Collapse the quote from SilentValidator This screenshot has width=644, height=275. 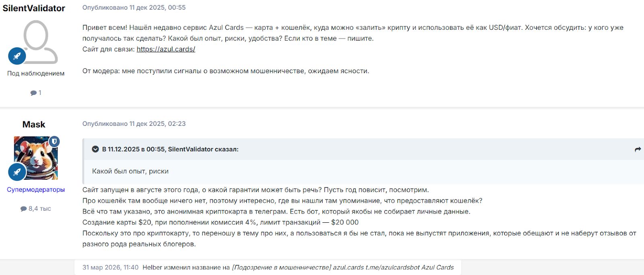point(95,149)
